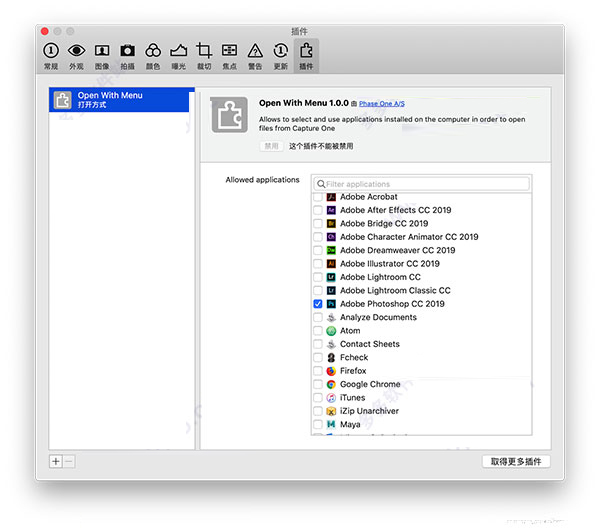Uncheck the Adobe Photoshop CC 2019 checkbox
The height and width of the screenshot is (528, 600).
(x=318, y=304)
